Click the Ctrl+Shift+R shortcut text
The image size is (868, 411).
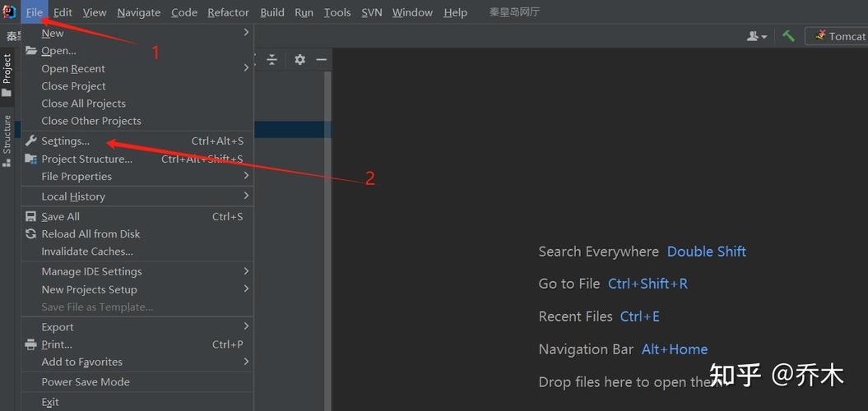(648, 284)
